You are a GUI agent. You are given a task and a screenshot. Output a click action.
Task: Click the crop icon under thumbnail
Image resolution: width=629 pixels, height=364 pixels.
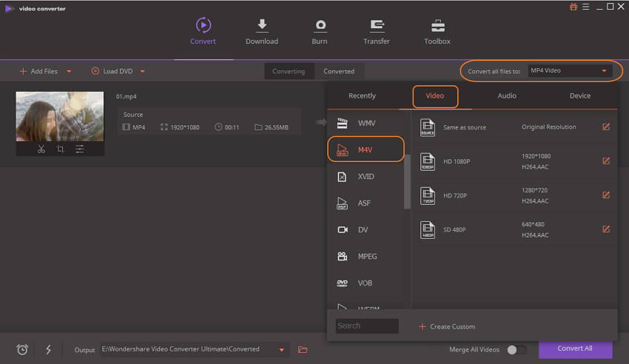(x=60, y=149)
